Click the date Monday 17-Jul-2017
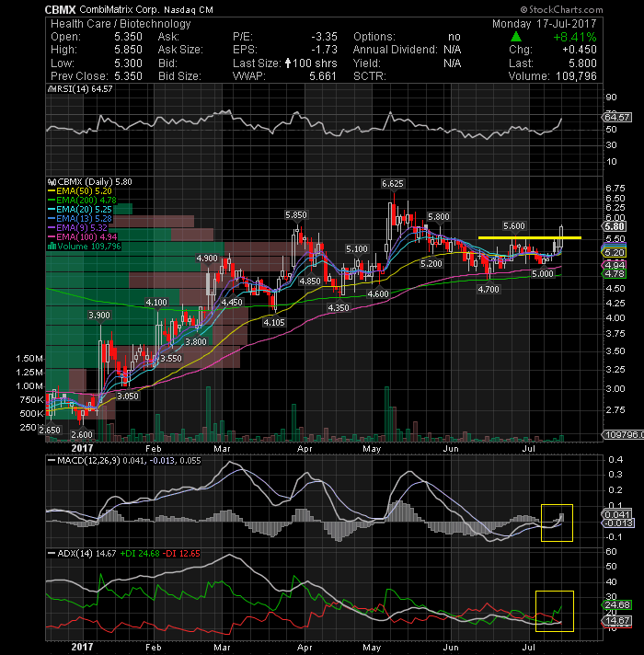Screen dimensions: 644x655 (x=545, y=24)
